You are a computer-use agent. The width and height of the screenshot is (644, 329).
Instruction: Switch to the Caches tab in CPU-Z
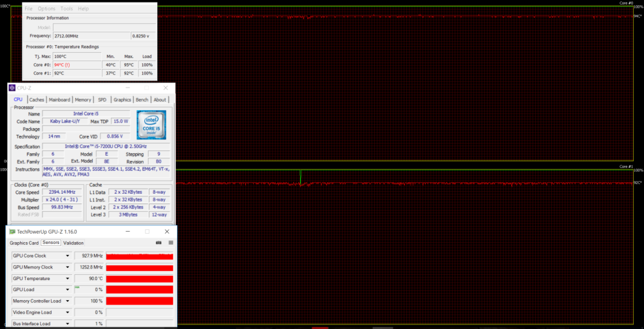[37, 99]
